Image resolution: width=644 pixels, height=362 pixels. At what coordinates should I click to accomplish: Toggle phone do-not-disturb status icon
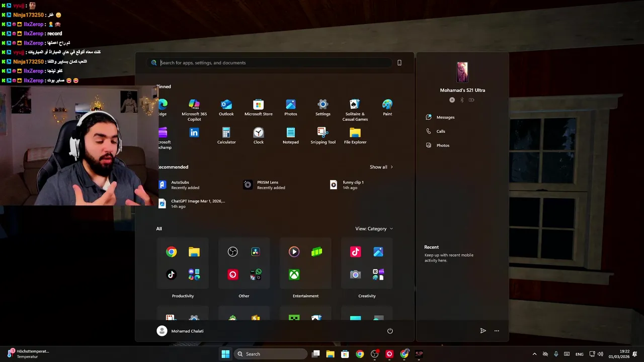pos(452,100)
